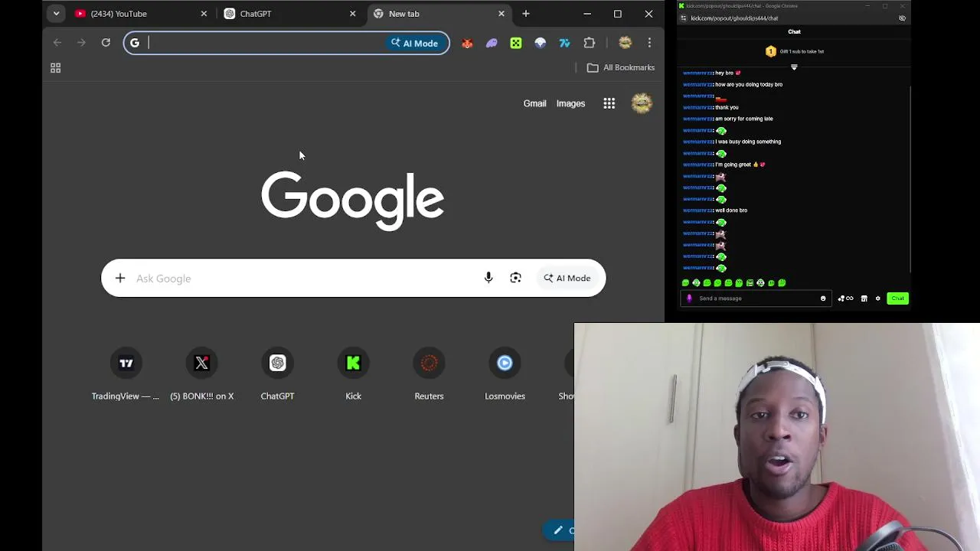Click the plus icon in search box
The image size is (980, 551).
coord(120,279)
